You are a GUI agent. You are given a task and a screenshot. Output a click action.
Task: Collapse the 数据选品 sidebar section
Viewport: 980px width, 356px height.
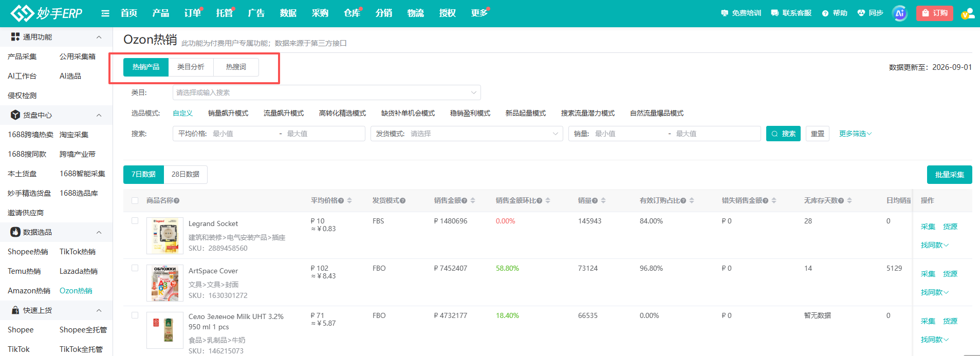coord(99,232)
